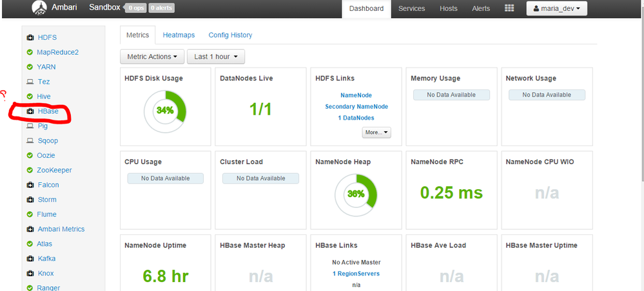The width and height of the screenshot is (644, 291).
Task: Click the Ambari logo icon
Action: [40, 8]
